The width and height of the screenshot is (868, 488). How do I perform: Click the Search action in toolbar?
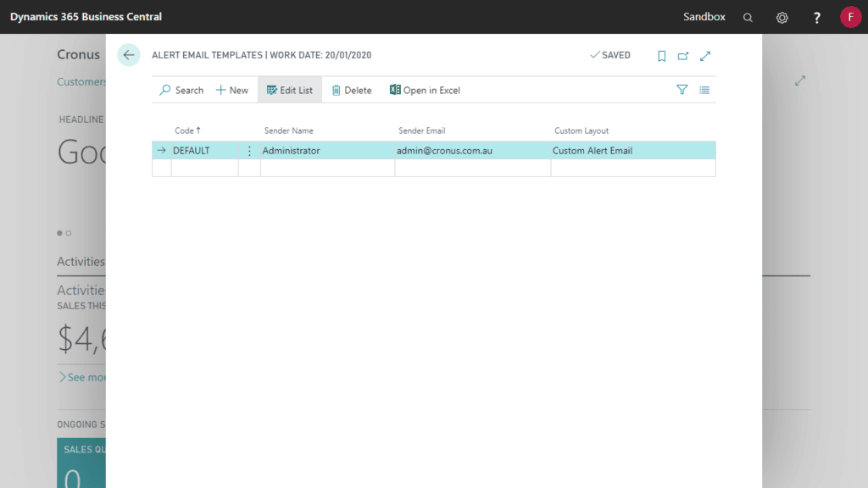tap(181, 90)
